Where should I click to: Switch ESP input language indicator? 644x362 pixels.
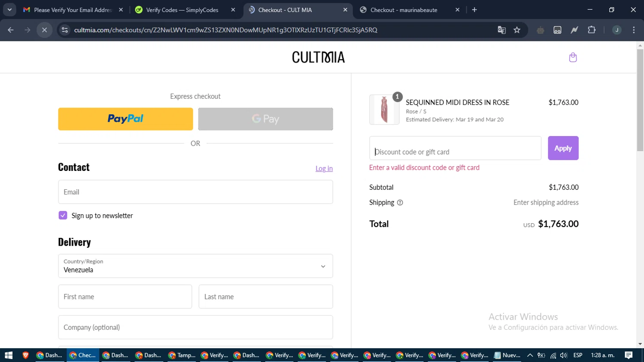click(578, 355)
